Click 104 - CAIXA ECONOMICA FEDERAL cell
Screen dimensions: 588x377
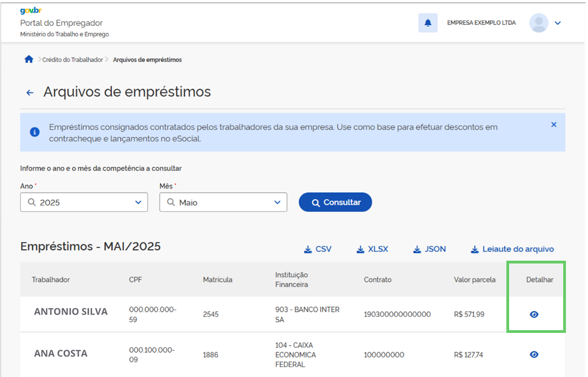(296, 354)
